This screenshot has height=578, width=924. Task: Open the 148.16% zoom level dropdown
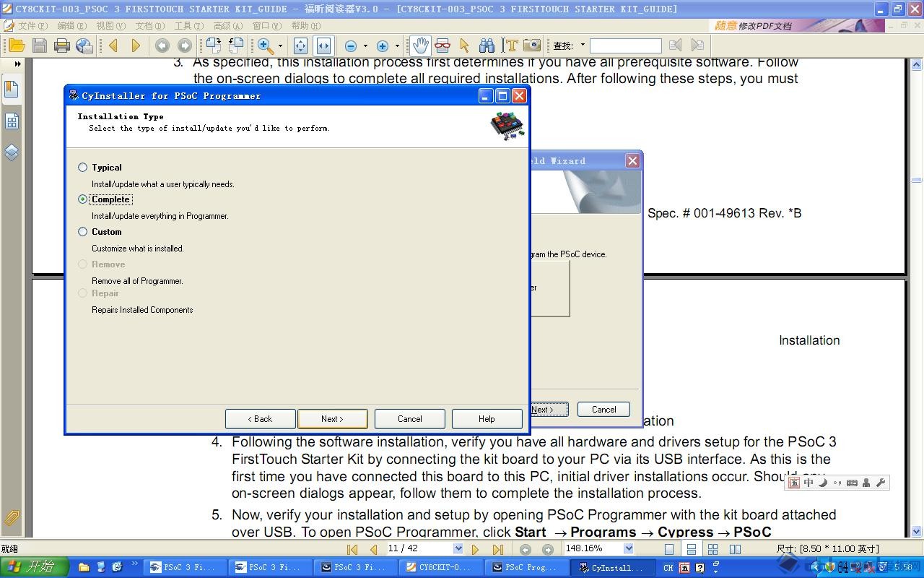pos(628,548)
